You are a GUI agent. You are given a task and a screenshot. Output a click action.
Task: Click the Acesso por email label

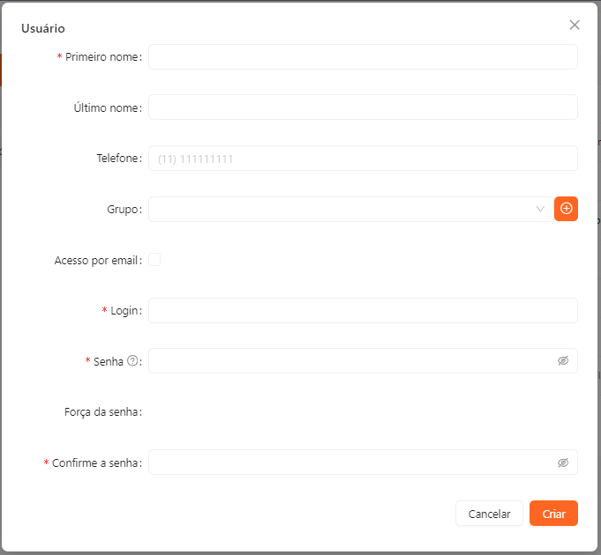pos(97,260)
